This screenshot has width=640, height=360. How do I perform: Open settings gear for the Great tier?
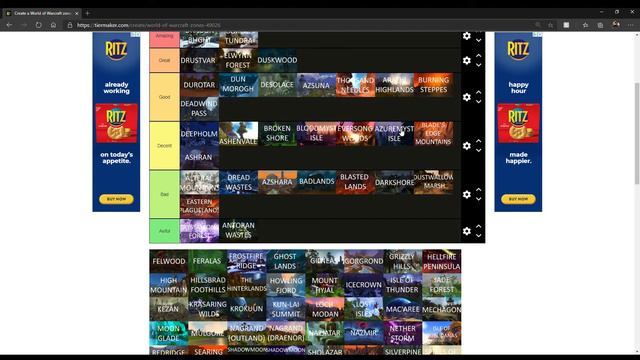(x=467, y=60)
